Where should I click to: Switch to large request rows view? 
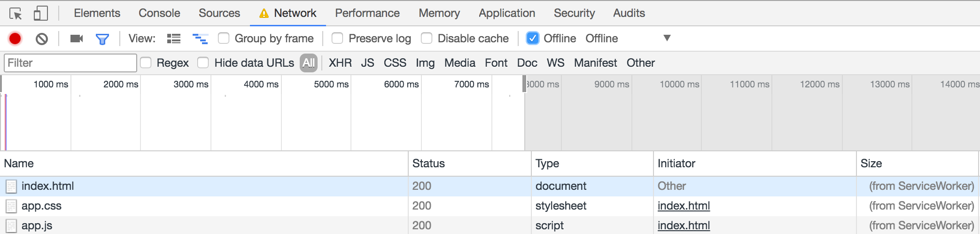[174, 39]
